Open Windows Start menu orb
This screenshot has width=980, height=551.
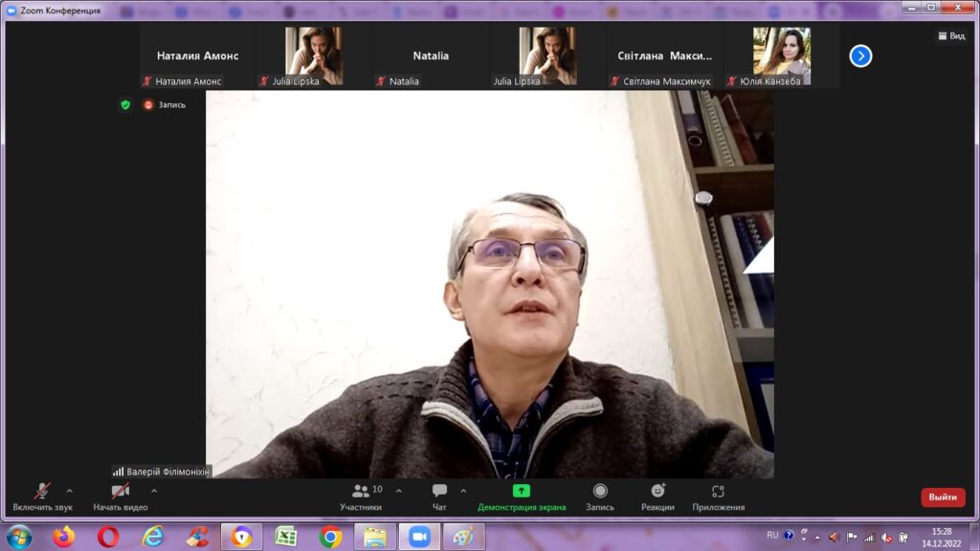tap(19, 537)
